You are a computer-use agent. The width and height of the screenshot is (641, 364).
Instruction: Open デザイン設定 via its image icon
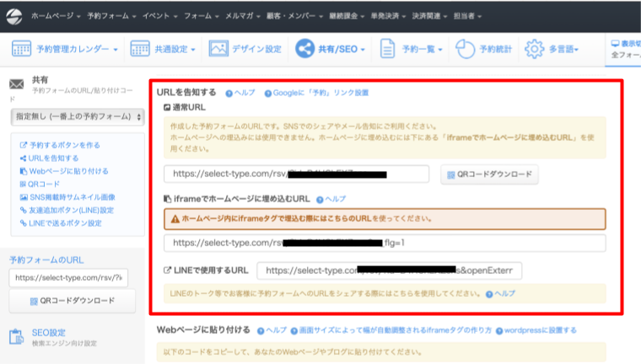coord(219,50)
